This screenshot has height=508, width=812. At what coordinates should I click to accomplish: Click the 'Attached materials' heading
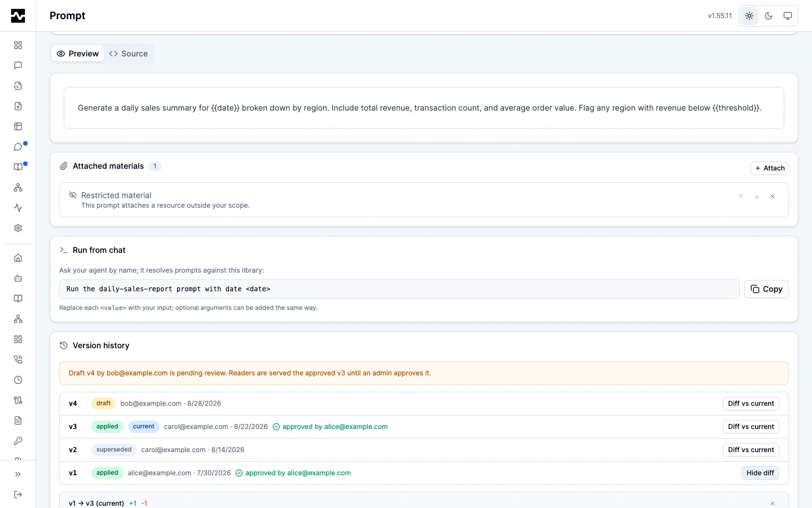pos(108,166)
